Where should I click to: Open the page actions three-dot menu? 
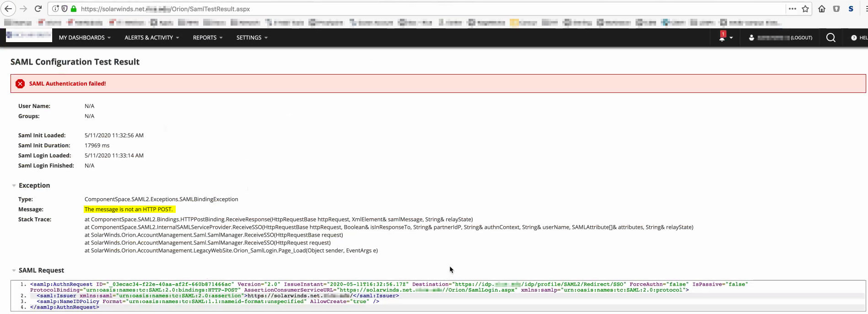coord(793,9)
